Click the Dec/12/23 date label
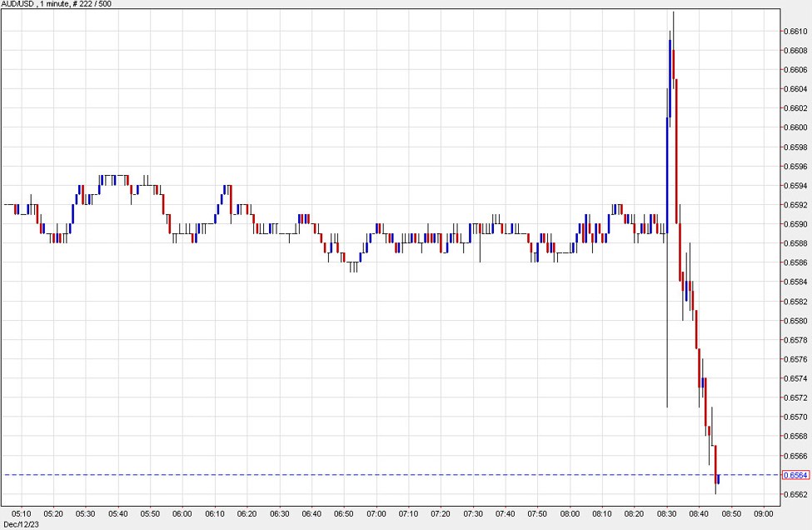This screenshot has width=812, height=530. (22, 522)
